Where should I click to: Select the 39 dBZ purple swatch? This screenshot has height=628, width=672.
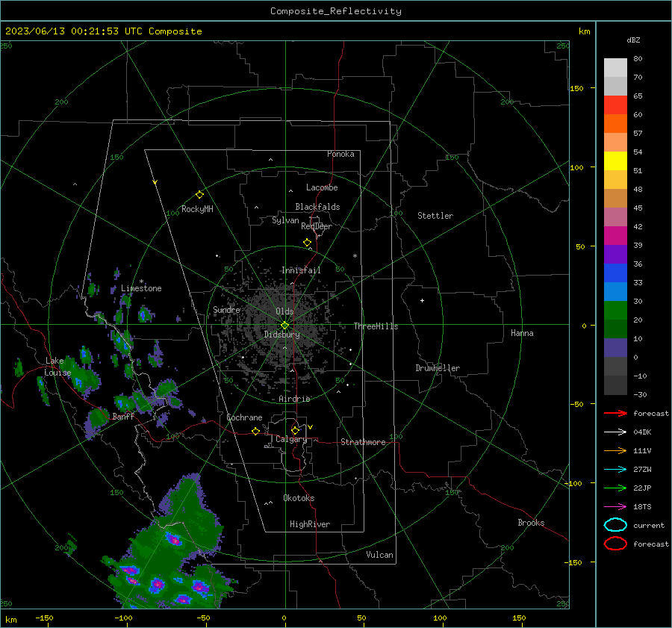point(615,254)
